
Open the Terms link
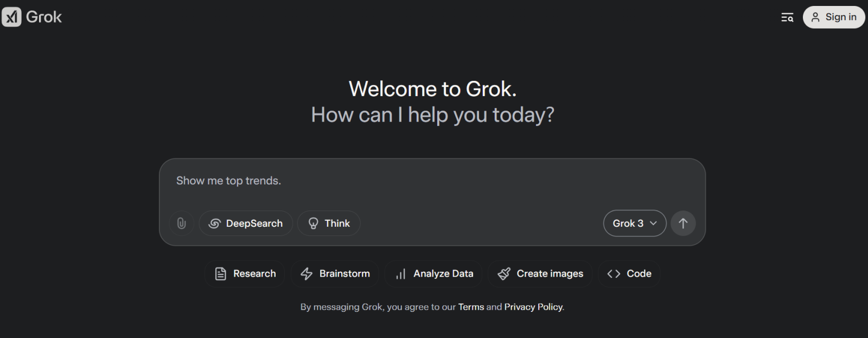tap(471, 307)
